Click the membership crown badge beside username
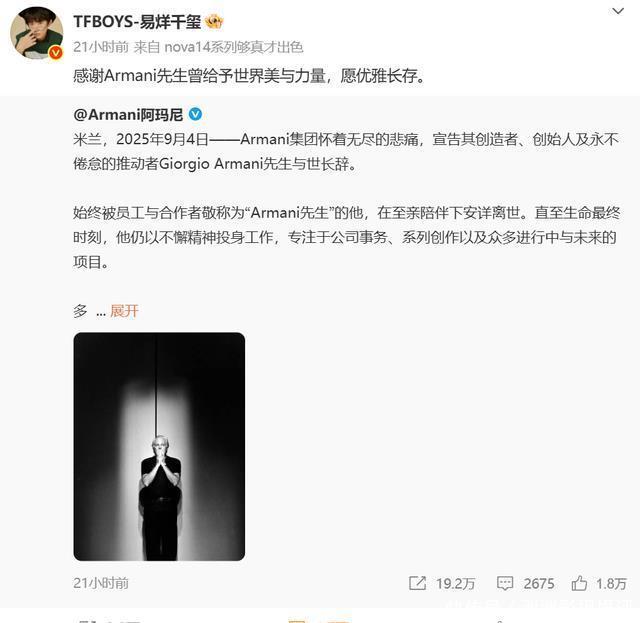 214,21
